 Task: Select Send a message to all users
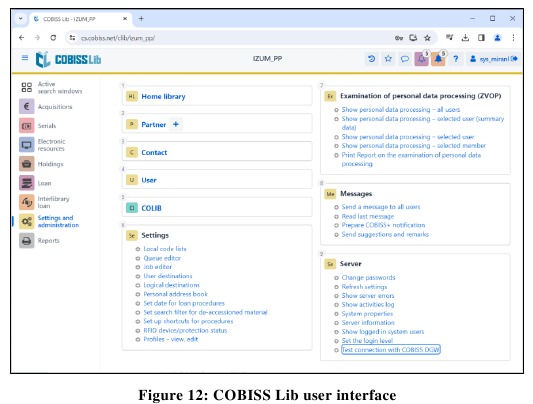point(381,207)
